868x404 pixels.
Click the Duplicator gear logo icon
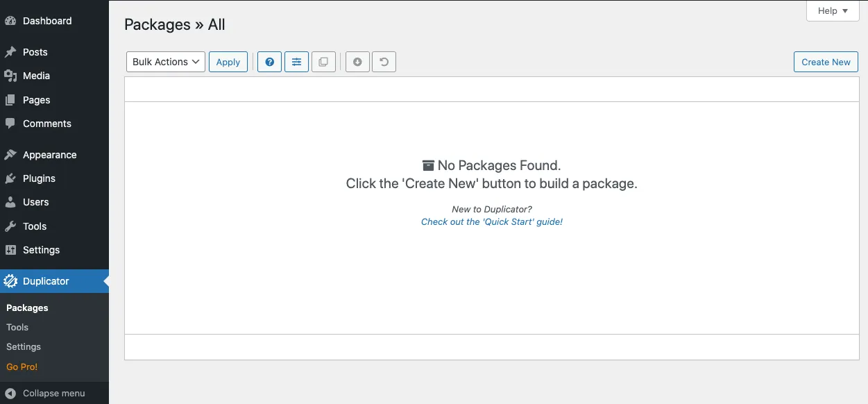click(10, 281)
